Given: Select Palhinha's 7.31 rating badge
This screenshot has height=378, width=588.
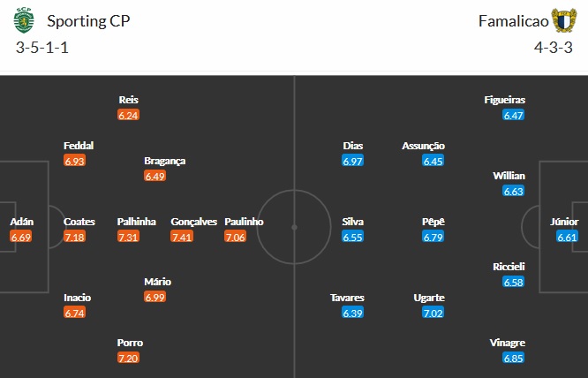Looking at the screenshot, I should 129,237.
